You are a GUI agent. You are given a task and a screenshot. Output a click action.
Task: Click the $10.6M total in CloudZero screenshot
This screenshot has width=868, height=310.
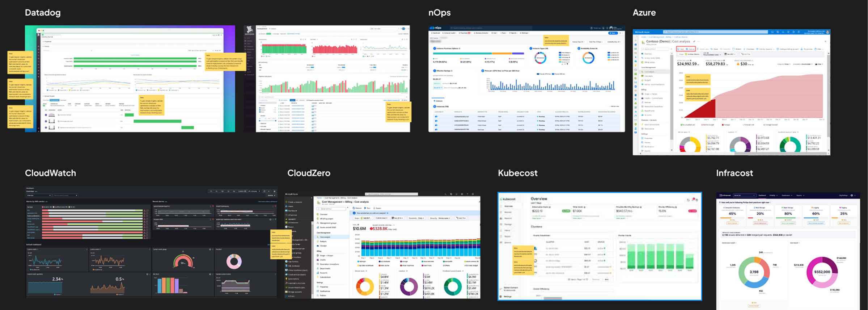click(x=359, y=229)
